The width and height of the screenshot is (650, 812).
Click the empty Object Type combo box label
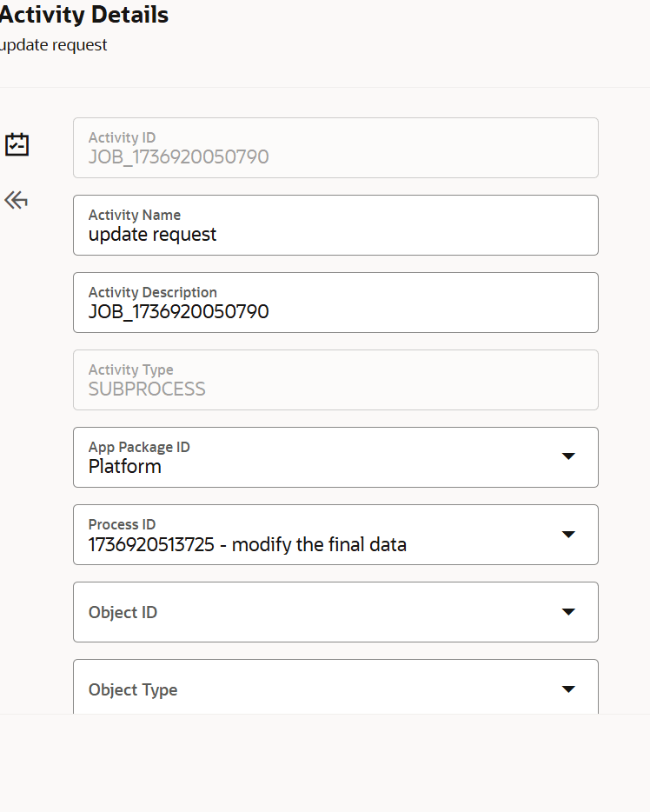[133, 689]
